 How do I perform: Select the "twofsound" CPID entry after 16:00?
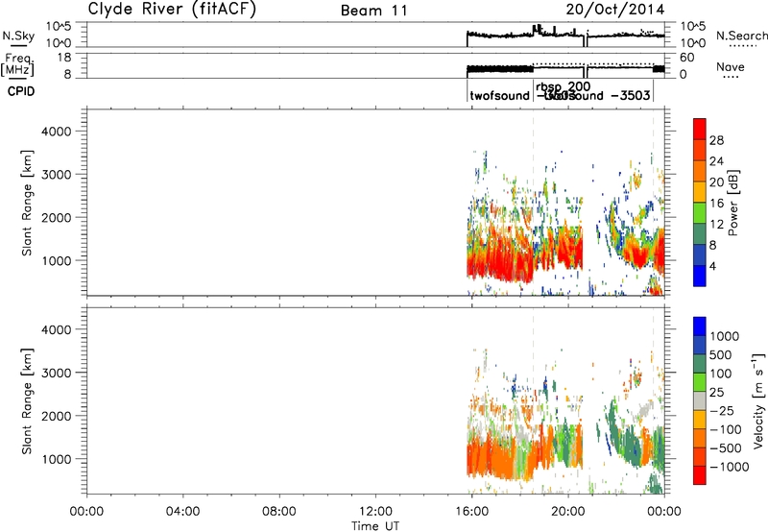pos(499,95)
